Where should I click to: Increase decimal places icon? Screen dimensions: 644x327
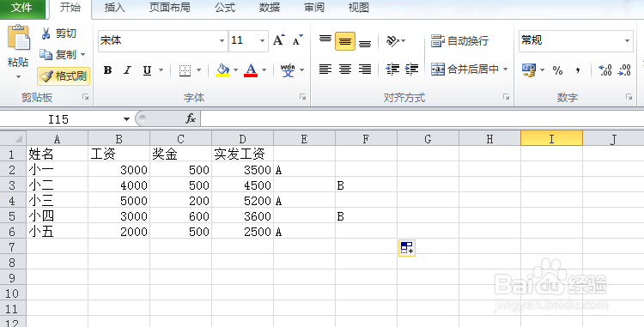tap(605, 70)
